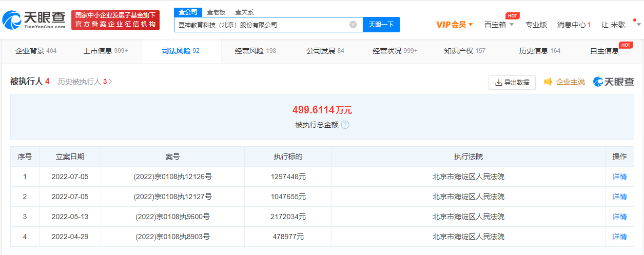Viewport: 644px width, 255px height.
Task: Open 专业版 link
Action: pos(536,25)
